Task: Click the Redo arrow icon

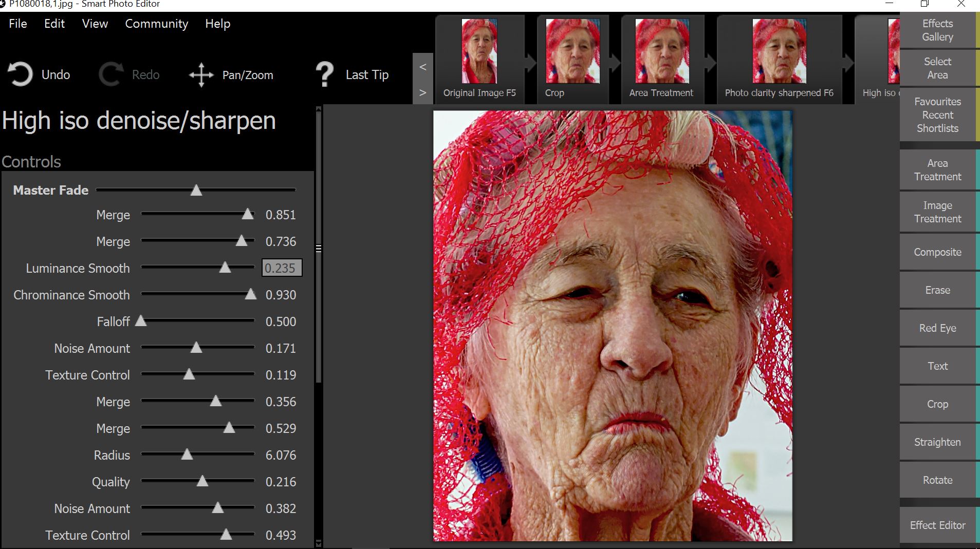Action: pyautogui.click(x=111, y=74)
